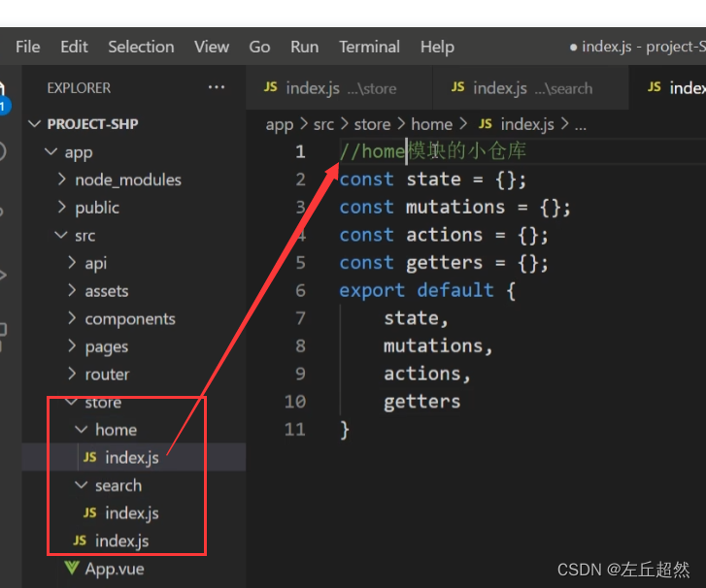
Task: Place cursor on 'const mutations = {};' line
Action: 454,208
